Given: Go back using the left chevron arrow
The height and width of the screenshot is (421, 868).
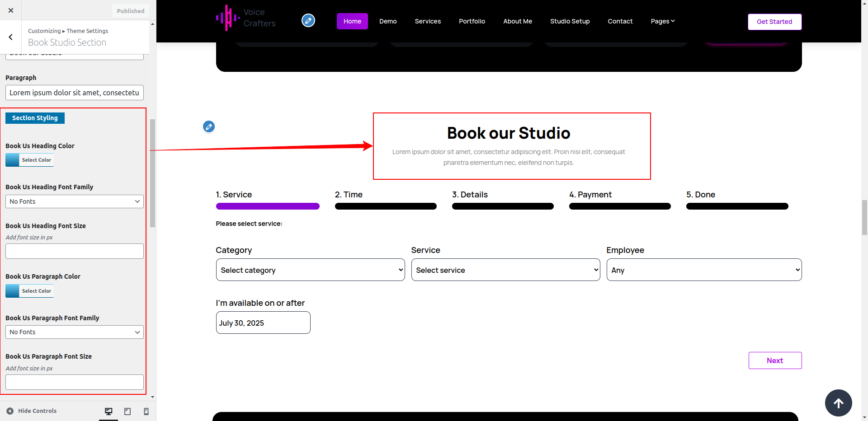Looking at the screenshot, I should pyautogui.click(x=11, y=37).
